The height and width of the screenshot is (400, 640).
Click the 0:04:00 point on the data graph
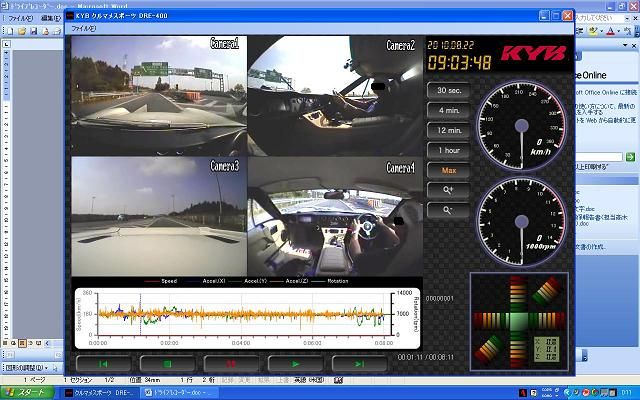coord(241,314)
